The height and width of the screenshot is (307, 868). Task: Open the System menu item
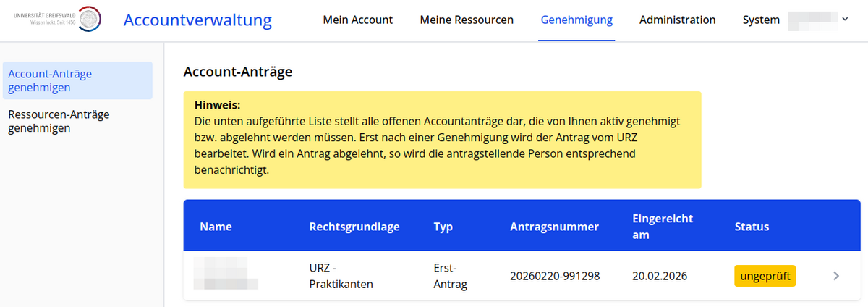[x=761, y=20]
